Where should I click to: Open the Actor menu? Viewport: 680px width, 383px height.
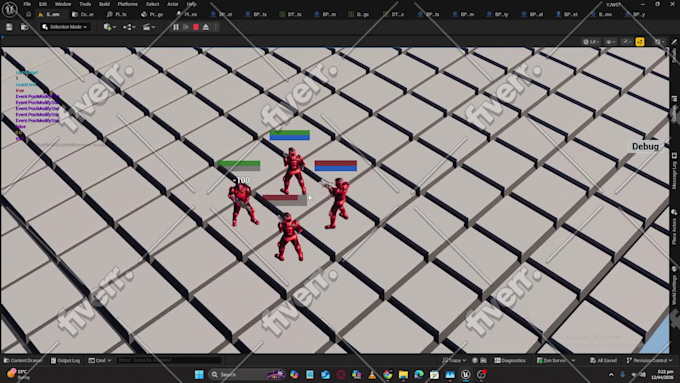coord(173,4)
